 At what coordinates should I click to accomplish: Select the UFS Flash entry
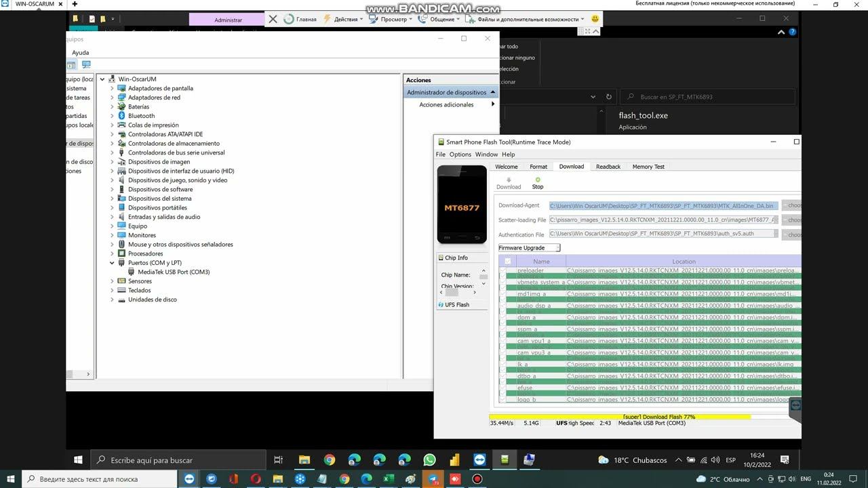click(456, 304)
